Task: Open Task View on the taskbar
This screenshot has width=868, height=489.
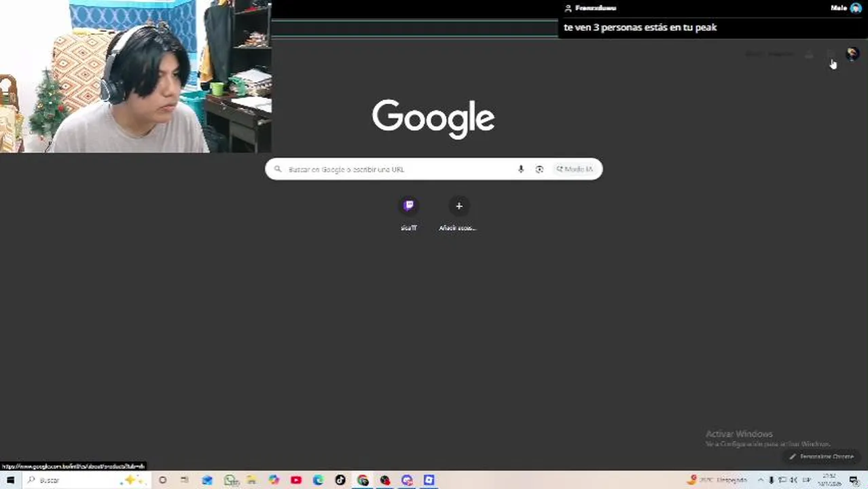Action: 184,480
